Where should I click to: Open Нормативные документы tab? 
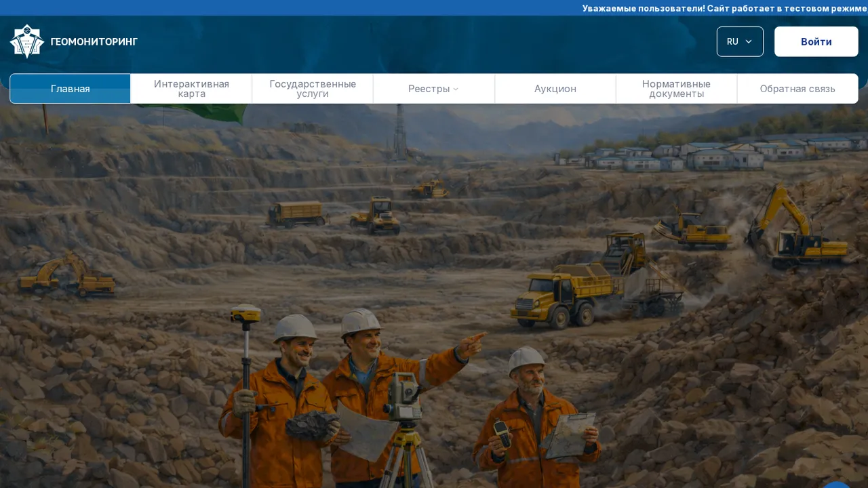(677, 89)
